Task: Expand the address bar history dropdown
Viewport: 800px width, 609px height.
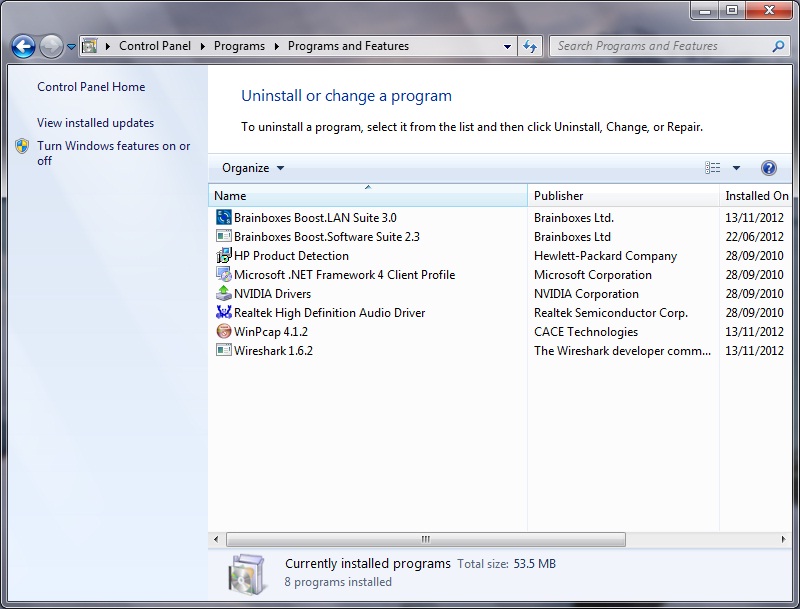Action: [x=506, y=45]
